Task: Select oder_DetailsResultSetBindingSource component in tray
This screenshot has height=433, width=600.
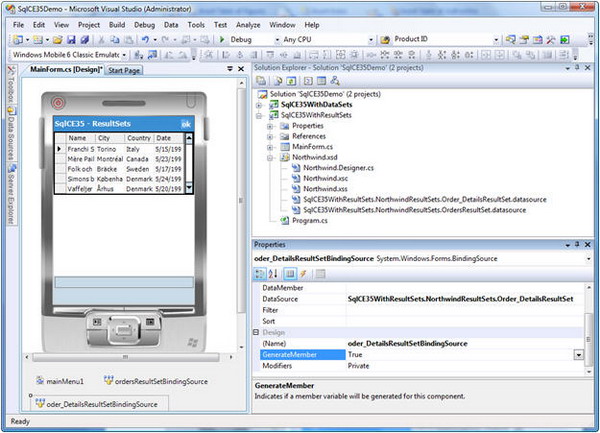Action: [96, 404]
